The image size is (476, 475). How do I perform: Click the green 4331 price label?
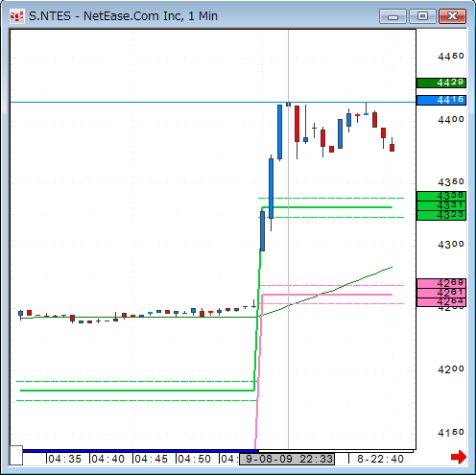click(441, 205)
